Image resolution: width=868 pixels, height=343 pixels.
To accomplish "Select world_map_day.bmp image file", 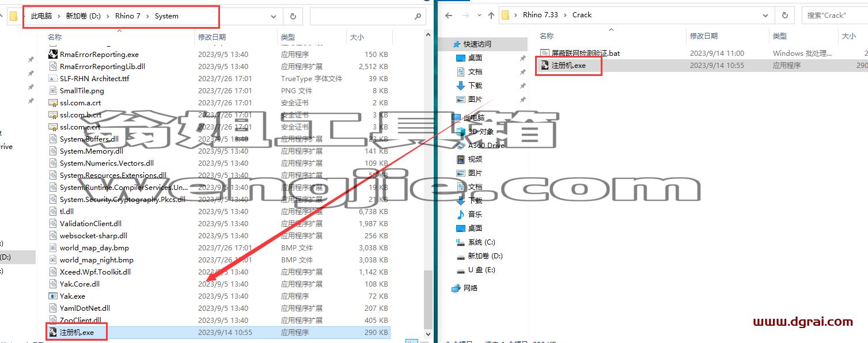I will (218, 247).
